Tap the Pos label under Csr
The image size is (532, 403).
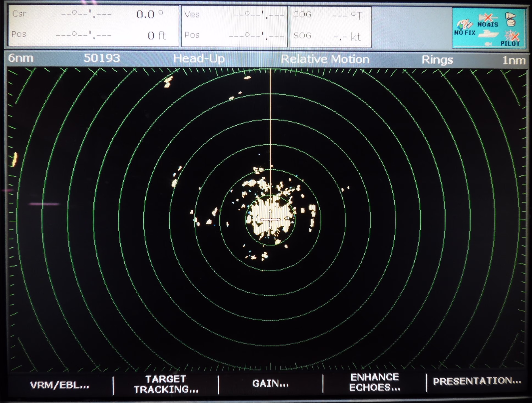click(19, 34)
